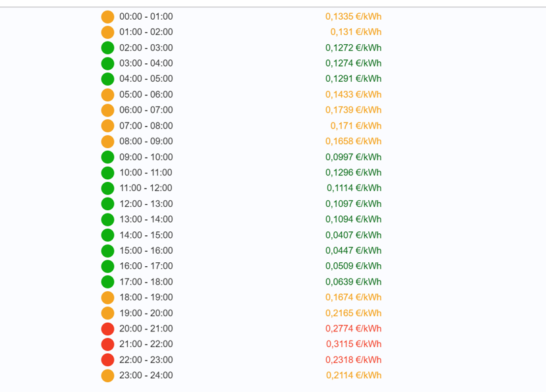Viewport: 546px width, 392px height.
Task: Click the orange dot beside 19:00 - 20:00
Action: coord(107,313)
